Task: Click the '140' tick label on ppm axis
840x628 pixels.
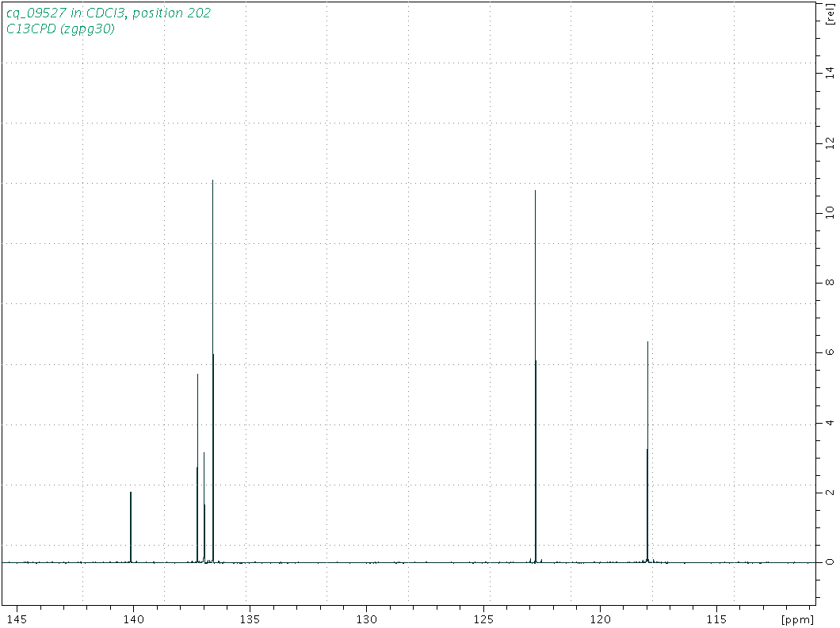Action: click(133, 619)
